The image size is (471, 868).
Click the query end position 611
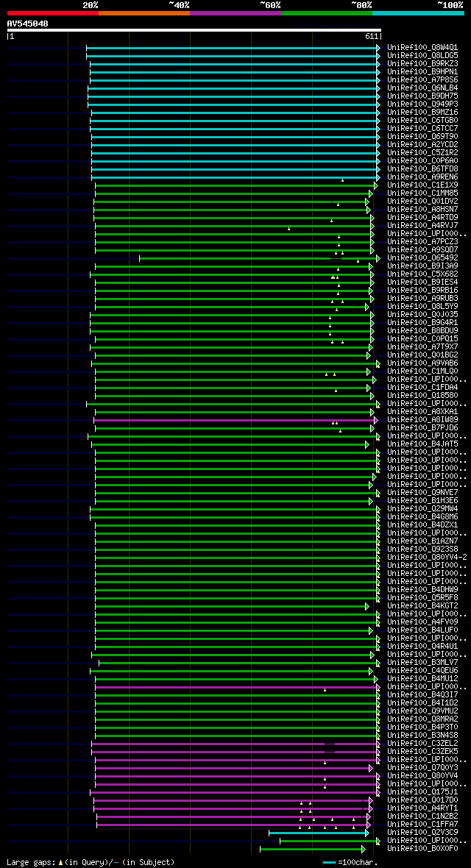tap(371, 36)
